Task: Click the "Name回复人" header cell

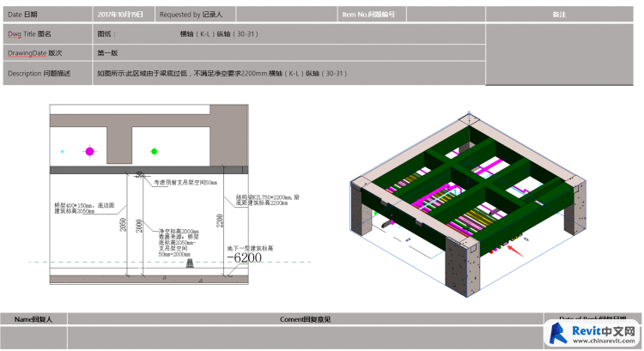Action: tap(33, 319)
